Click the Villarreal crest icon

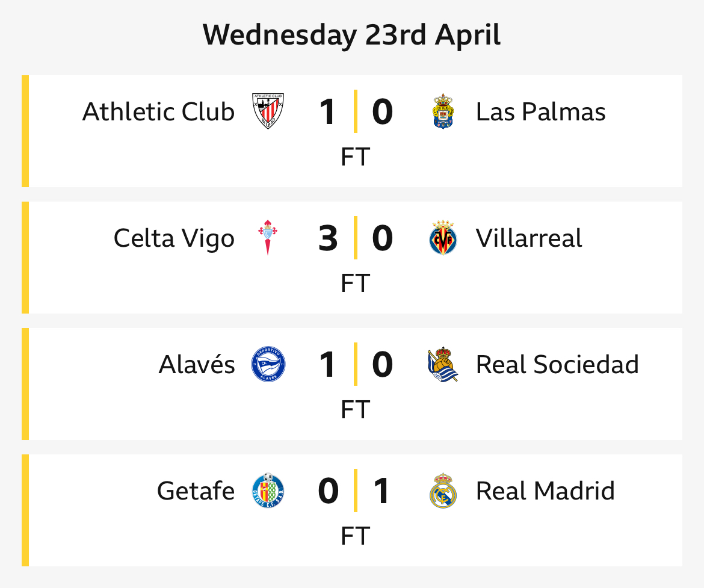(443, 238)
